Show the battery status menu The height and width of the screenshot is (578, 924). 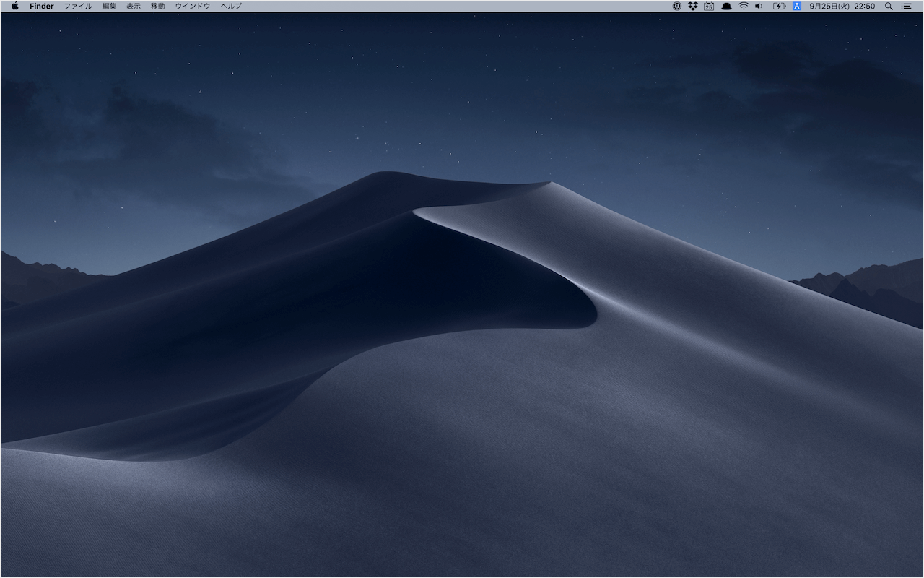point(779,6)
